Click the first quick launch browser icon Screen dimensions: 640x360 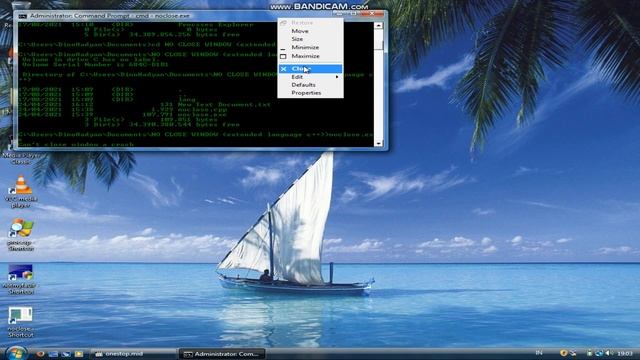[40, 354]
